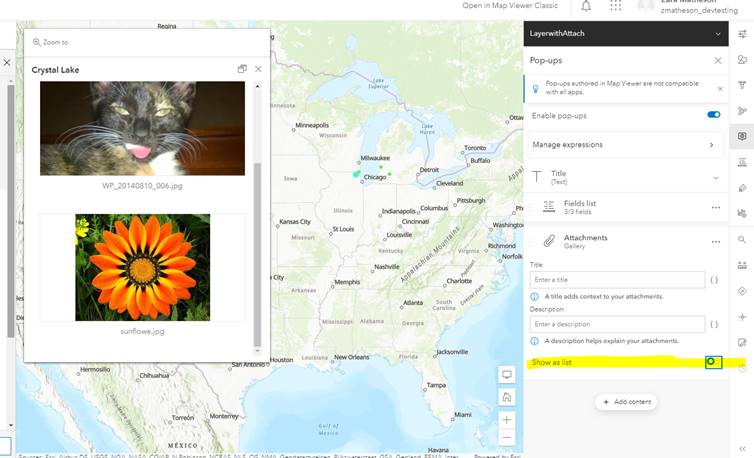Select the highlighted Pop-ups icon in the toolbar
The image size is (754, 458).
click(x=742, y=136)
